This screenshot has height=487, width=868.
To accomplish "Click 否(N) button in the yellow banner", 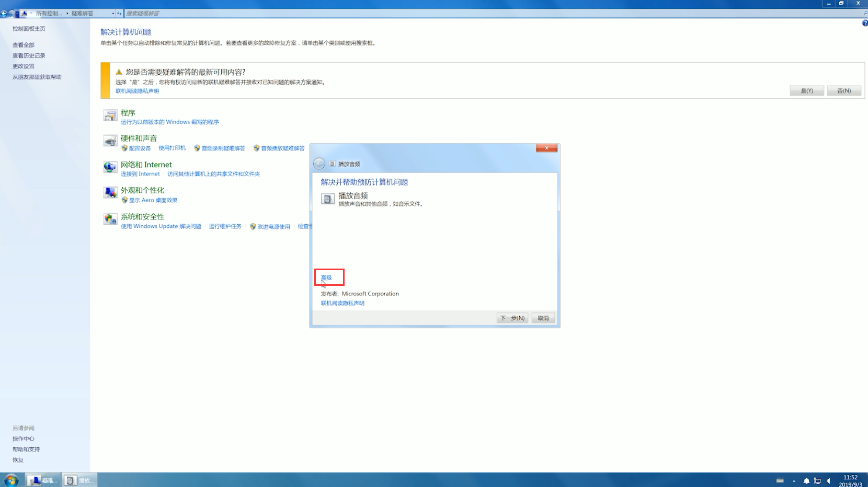I will tap(844, 90).
